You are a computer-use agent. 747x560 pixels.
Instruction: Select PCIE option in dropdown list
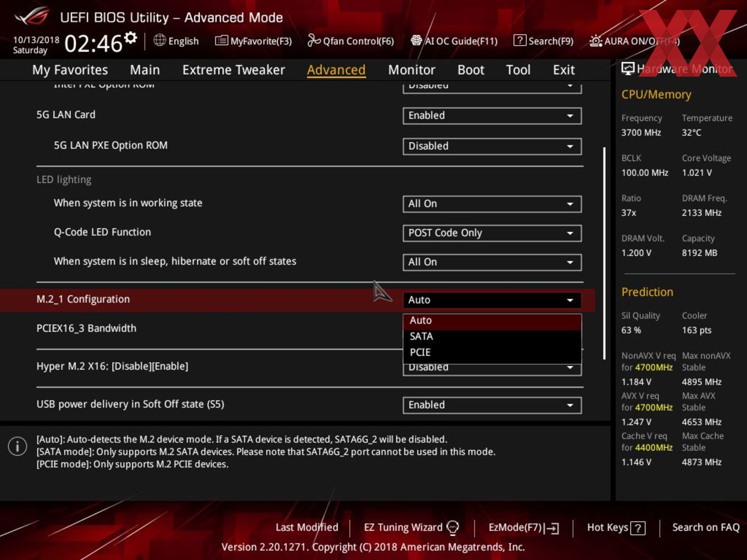(492, 352)
